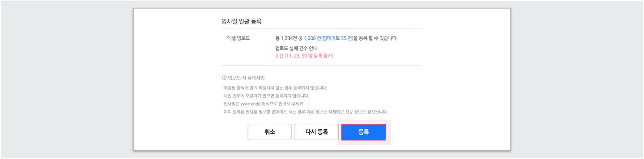Click the gray backdrop outside the dialog
Screen dimensions: 644x159
tap(66, 77)
